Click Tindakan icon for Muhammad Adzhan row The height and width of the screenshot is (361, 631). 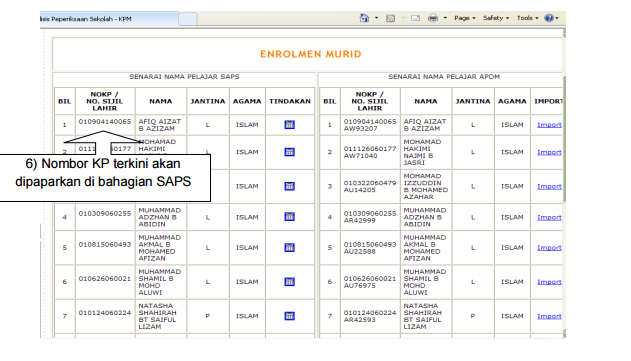(x=289, y=217)
